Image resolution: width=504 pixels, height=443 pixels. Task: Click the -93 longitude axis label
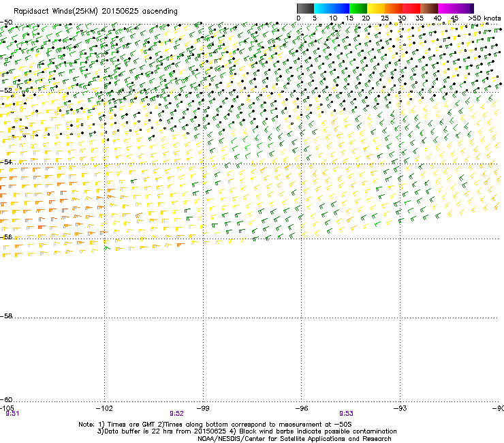400,408
